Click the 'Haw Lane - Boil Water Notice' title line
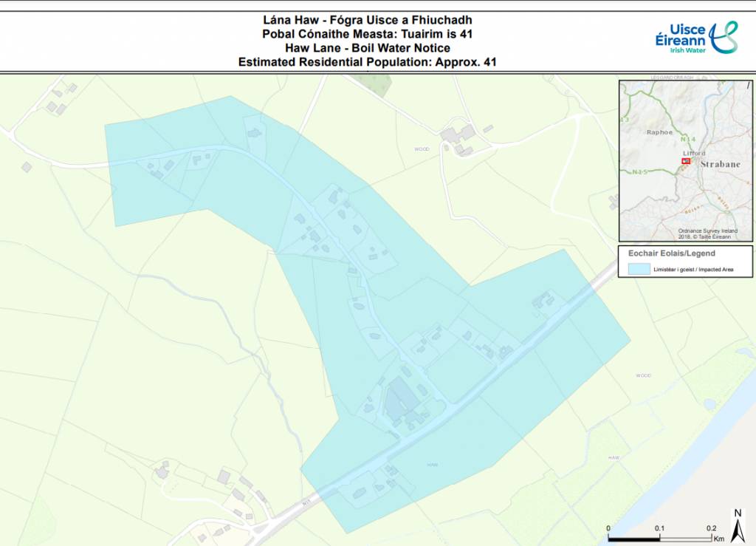756x546 pixels. coord(367,48)
